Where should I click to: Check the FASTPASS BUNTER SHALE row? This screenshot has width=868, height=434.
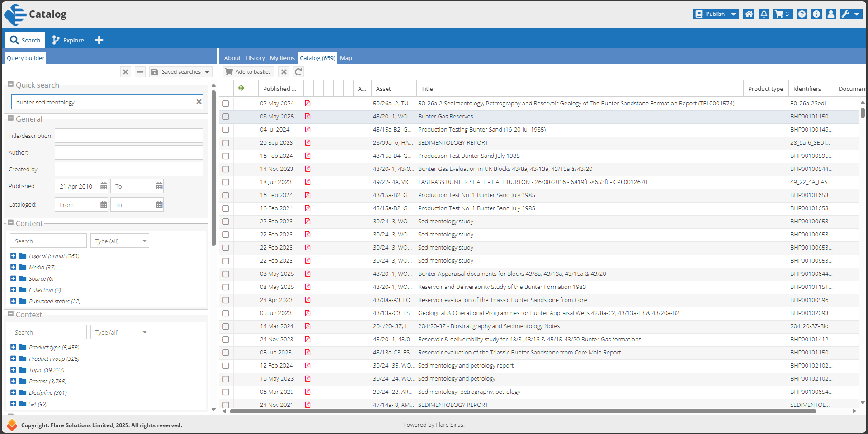226,182
